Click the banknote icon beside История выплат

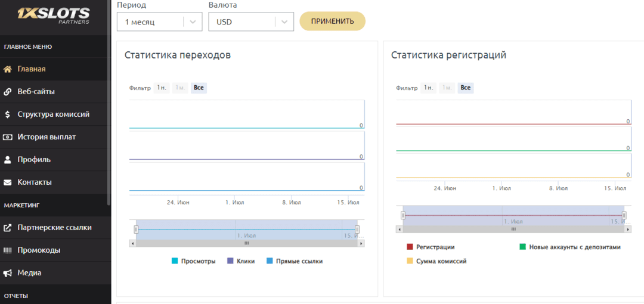click(x=7, y=137)
